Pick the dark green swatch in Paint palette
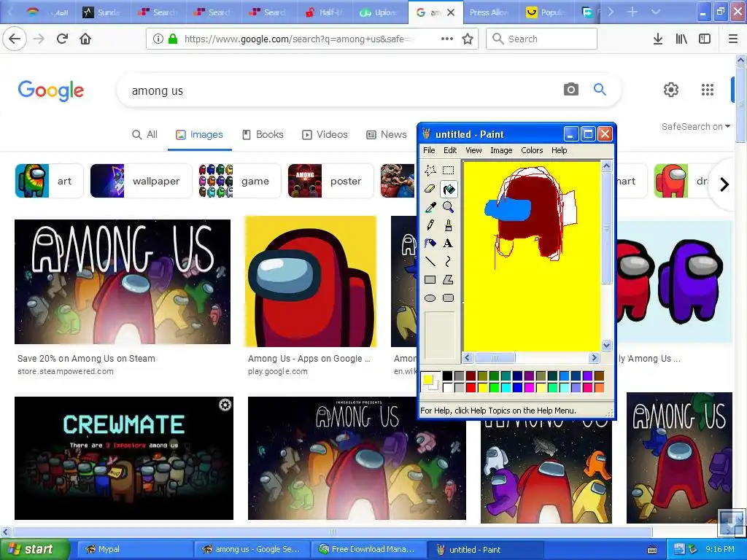747x560 pixels. click(494, 376)
